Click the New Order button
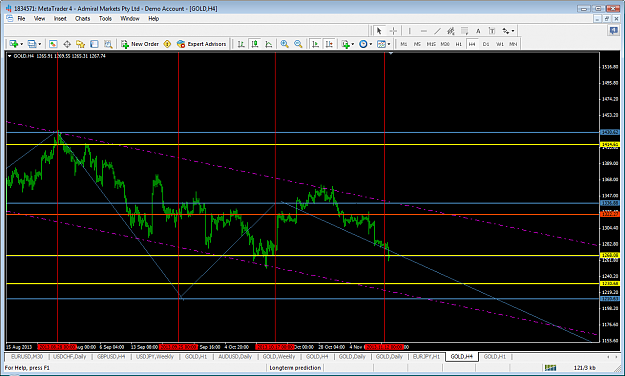 pyautogui.click(x=140, y=44)
